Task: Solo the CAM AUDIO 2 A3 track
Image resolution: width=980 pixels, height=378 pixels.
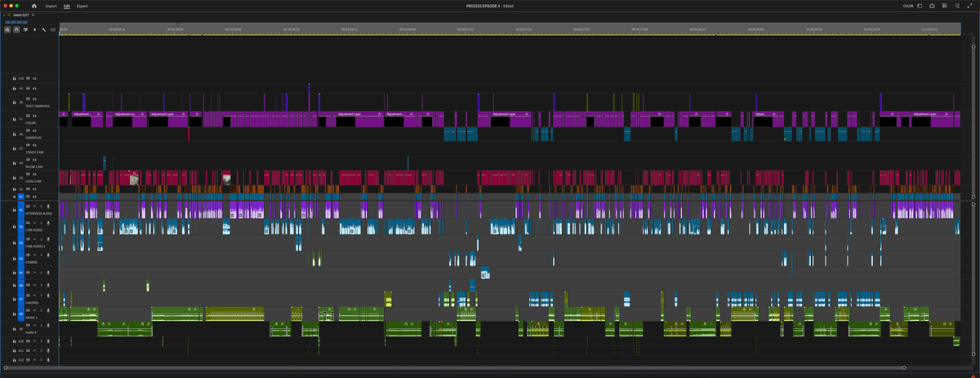Action: point(41,239)
